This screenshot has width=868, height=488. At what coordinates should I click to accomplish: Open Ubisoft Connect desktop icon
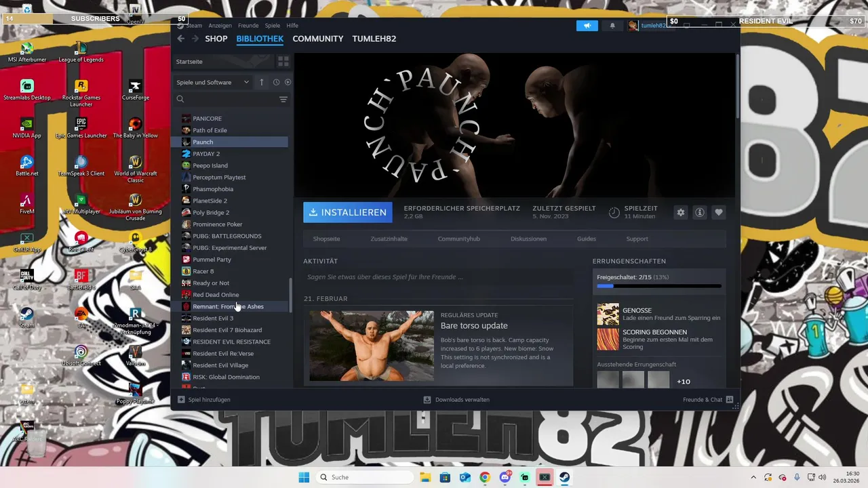tap(81, 356)
